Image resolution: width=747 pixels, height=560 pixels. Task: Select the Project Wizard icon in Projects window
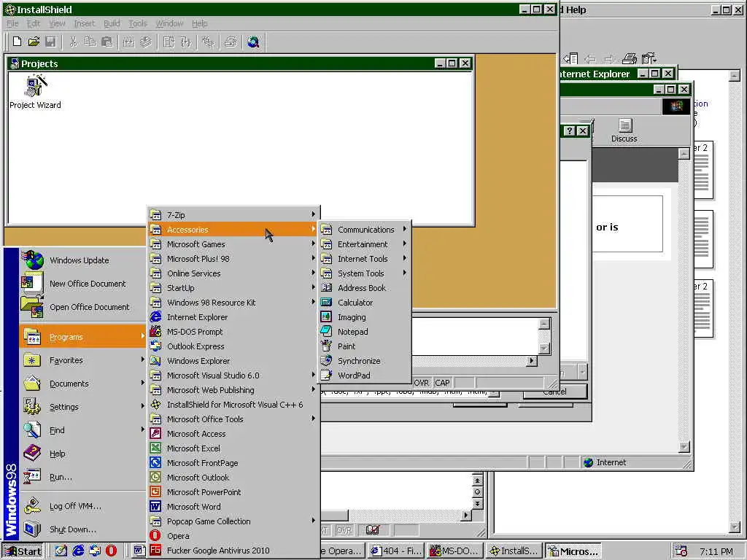click(35, 93)
